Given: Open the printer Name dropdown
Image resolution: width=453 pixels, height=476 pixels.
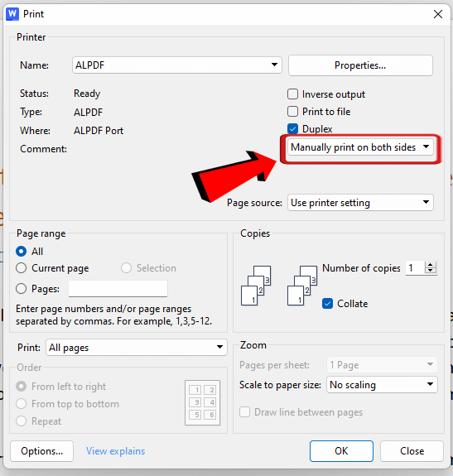Looking at the screenshot, I should (177, 65).
